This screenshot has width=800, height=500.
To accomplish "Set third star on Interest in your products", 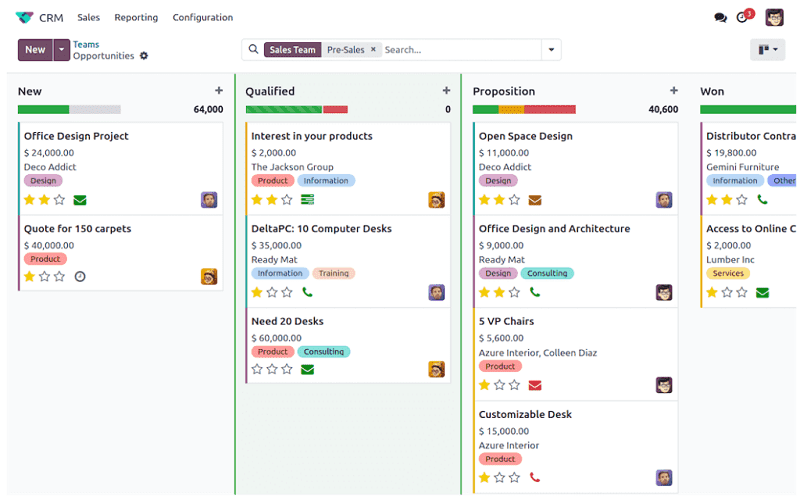I will 287,199.
